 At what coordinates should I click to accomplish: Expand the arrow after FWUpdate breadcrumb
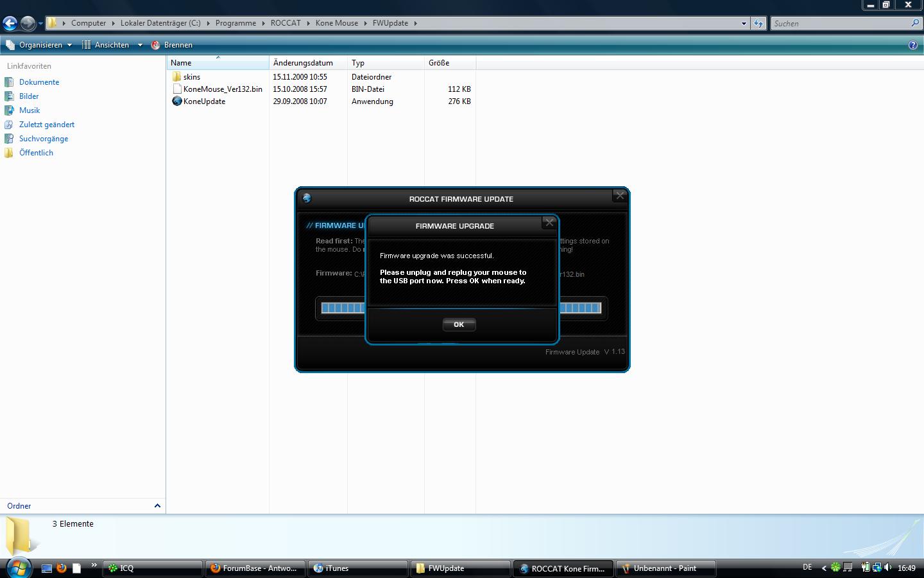(x=415, y=23)
